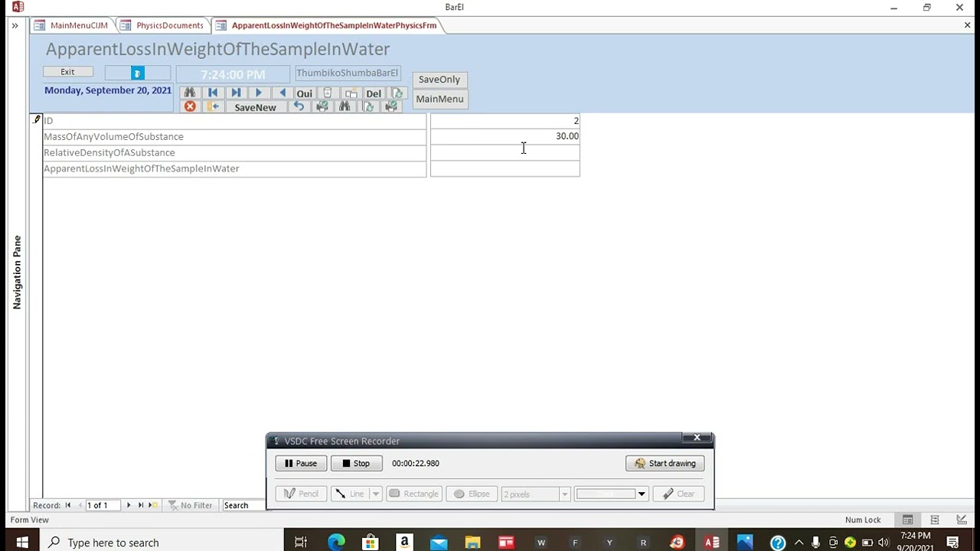Click the ID field value
Viewport: 980px width, 551px height.
[505, 121]
